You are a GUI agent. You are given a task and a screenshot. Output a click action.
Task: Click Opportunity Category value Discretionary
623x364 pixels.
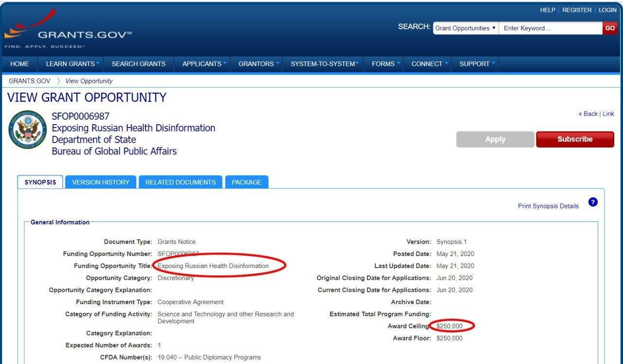pos(176,278)
